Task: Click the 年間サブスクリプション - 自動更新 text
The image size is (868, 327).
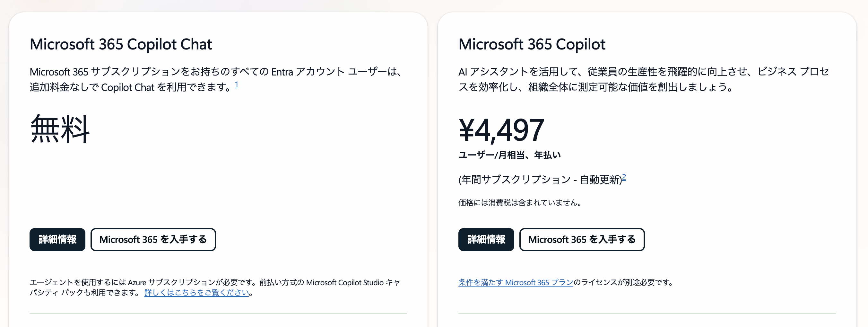Action: tap(540, 179)
